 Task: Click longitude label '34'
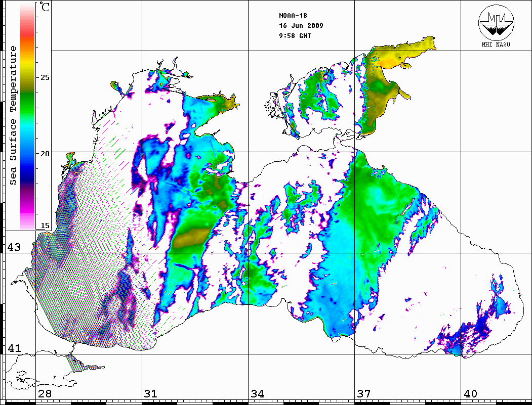pyautogui.click(x=257, y=393)
